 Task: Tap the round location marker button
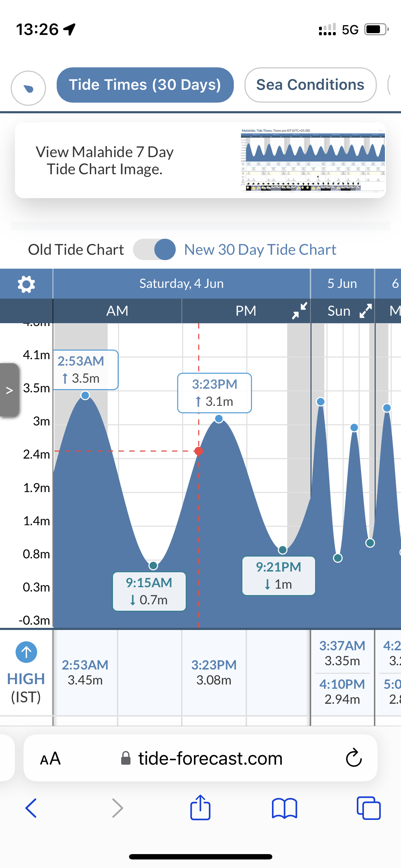click(29, 88)
